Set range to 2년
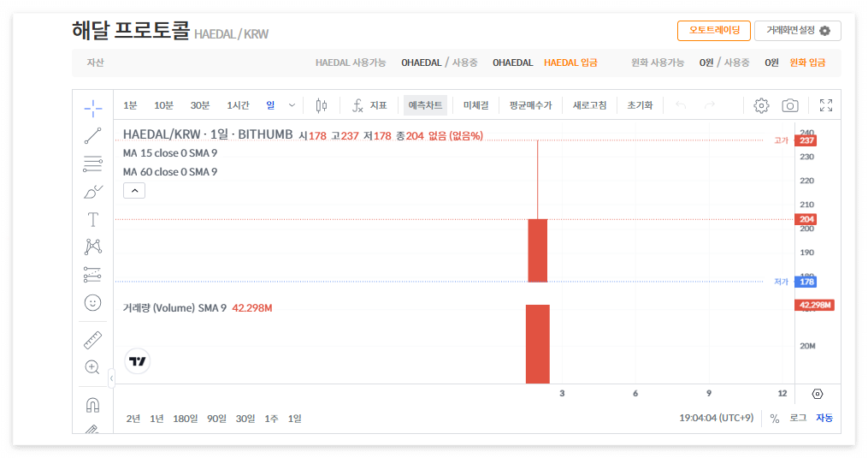 click(x=133, y=419)
